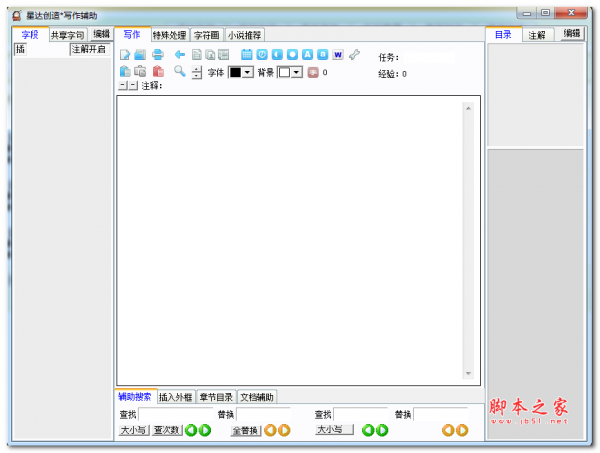Viewport: 600px width, 453px height.
Task: Click the printer icon
Action: pos(158,55)
